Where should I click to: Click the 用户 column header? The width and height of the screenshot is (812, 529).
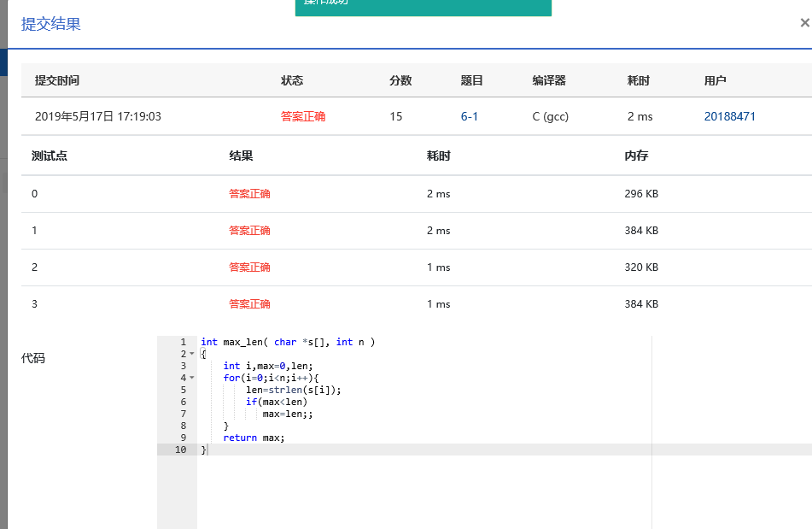pyautogui.click(x=716, y=80)
